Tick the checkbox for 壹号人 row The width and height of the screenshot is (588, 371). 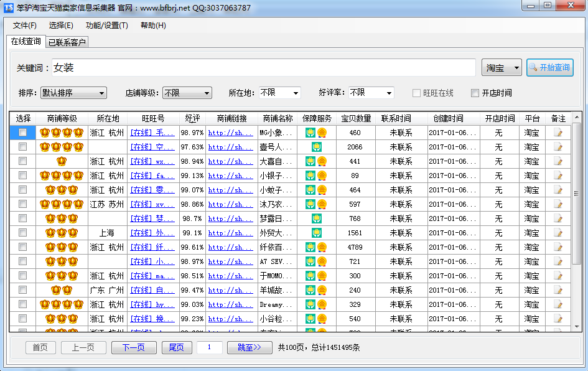tap(22, 147)
